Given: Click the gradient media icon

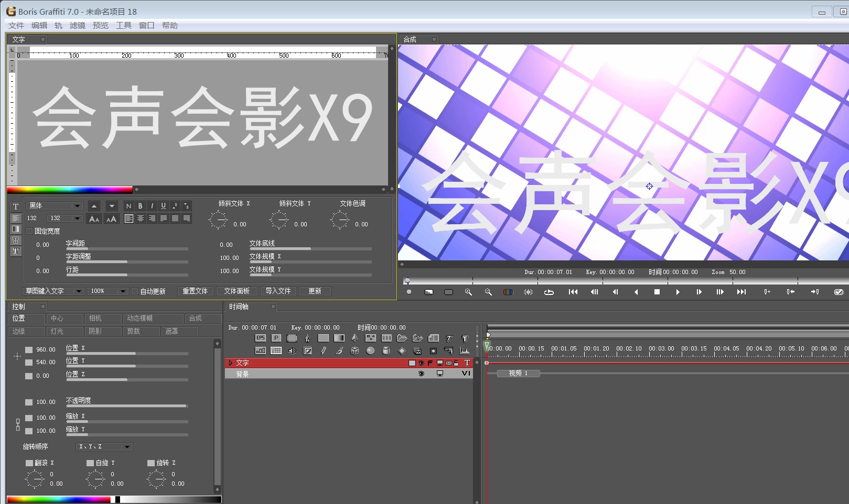Looking at the screenshot, I should click(x=339, y=338).
